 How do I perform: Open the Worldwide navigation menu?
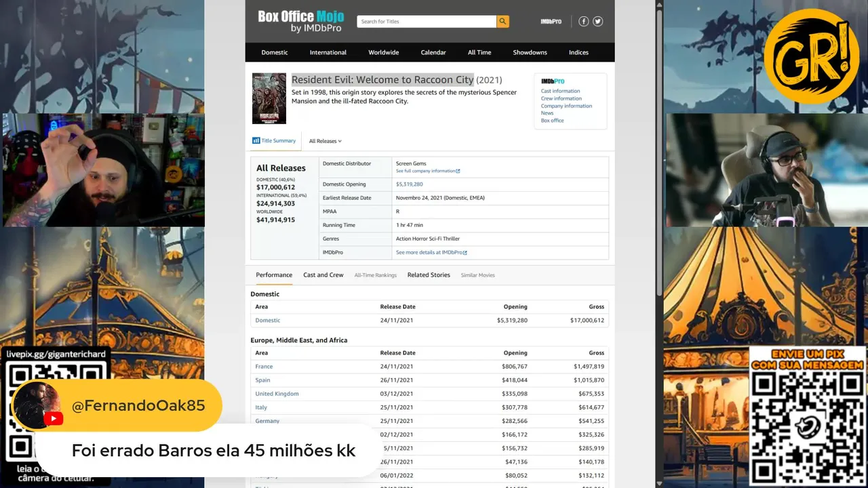384,52
